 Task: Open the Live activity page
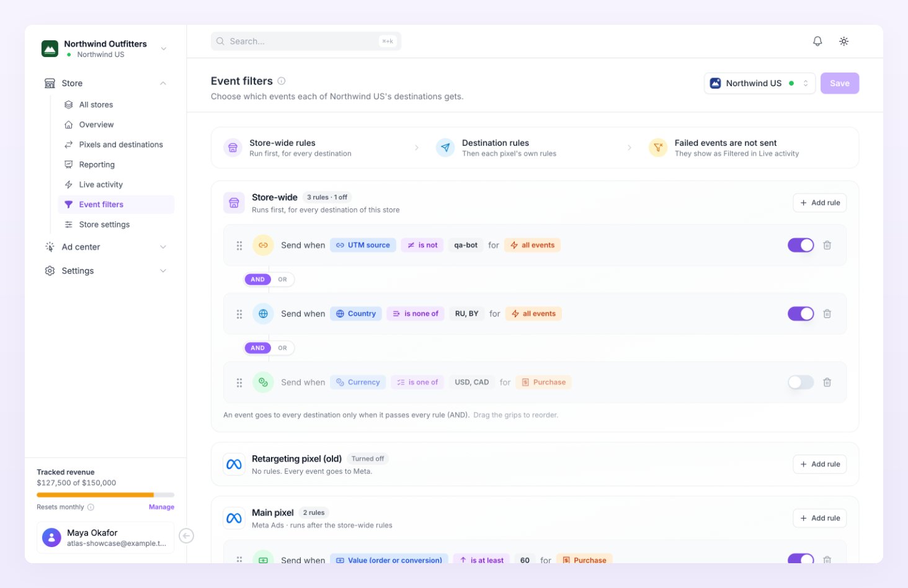click(116, 184)
